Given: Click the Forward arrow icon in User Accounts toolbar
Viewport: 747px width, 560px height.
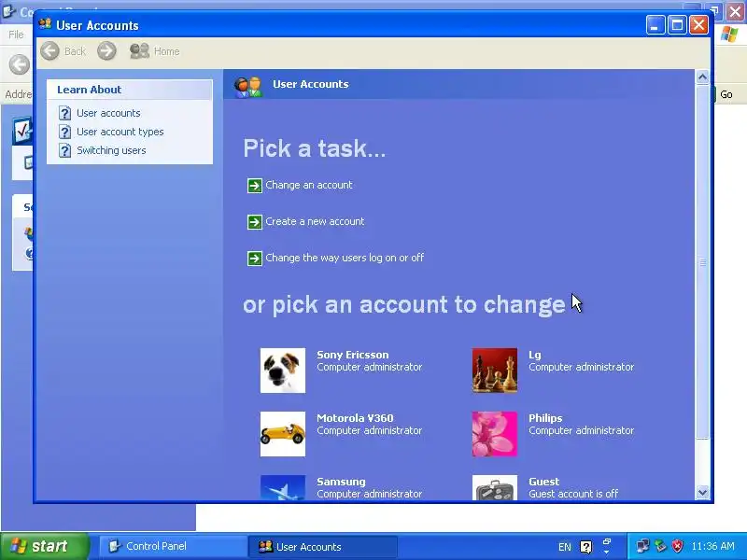Looking at the screenshot, I should (x=106, y=51).
